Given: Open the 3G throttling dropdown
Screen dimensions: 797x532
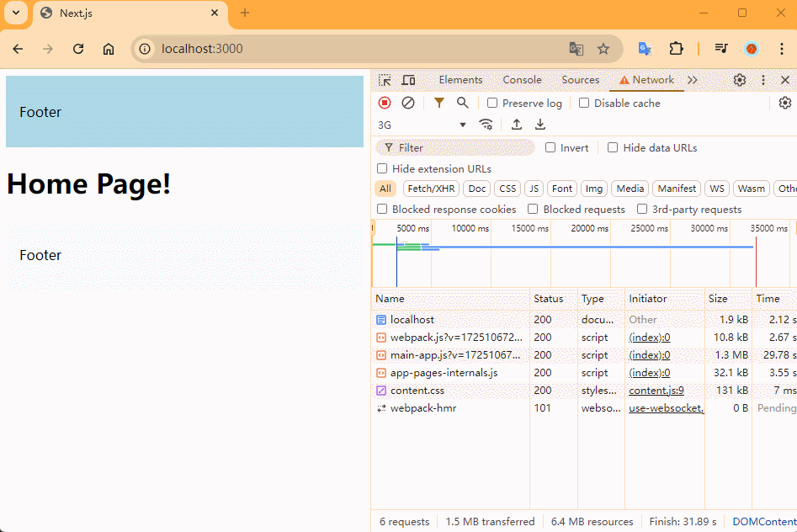Looking at the screenshot, I should 422,125.
